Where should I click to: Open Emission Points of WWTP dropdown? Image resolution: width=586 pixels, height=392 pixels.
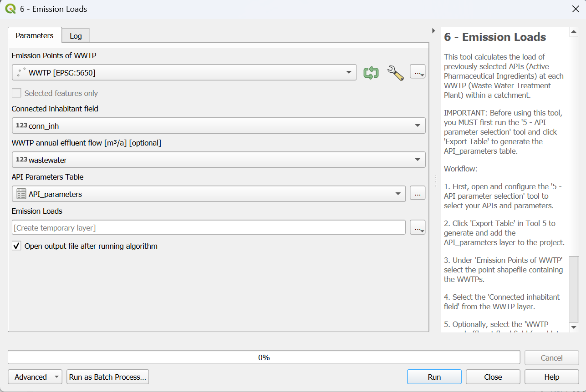[184, 72]
